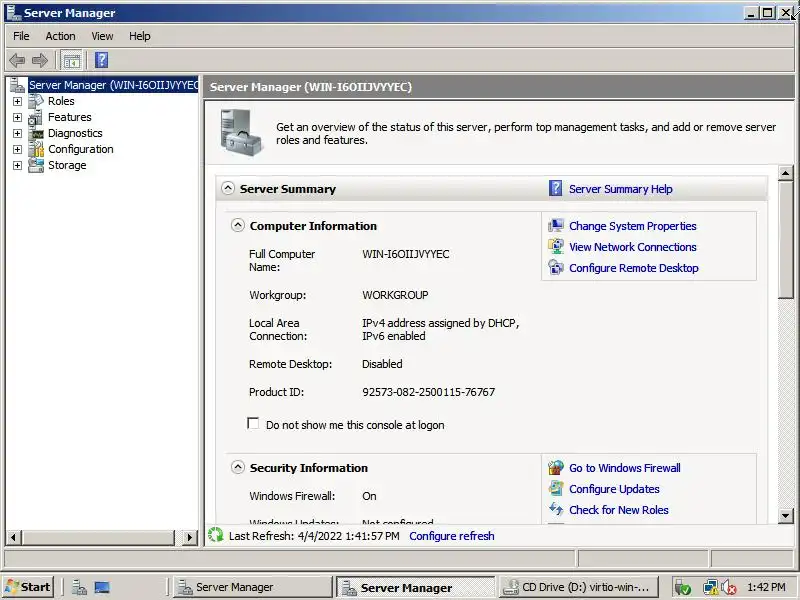Open the Action menu
This screenshot has height=600, width=800.
tap(60, 36)
